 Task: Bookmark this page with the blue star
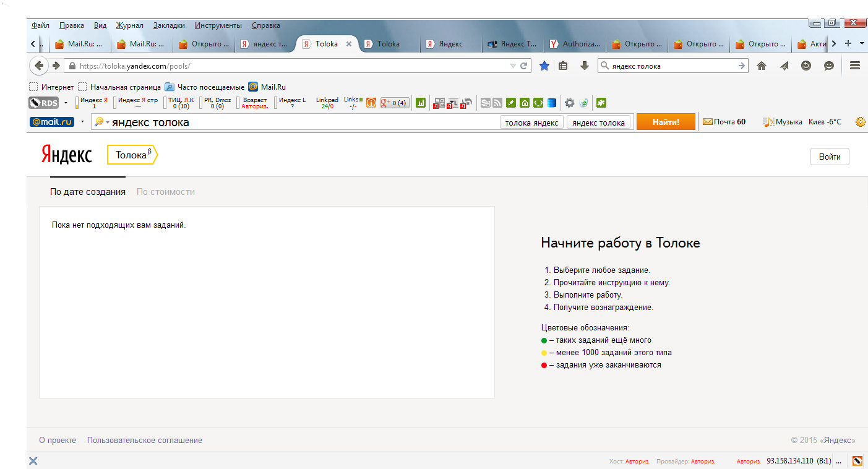544,66
